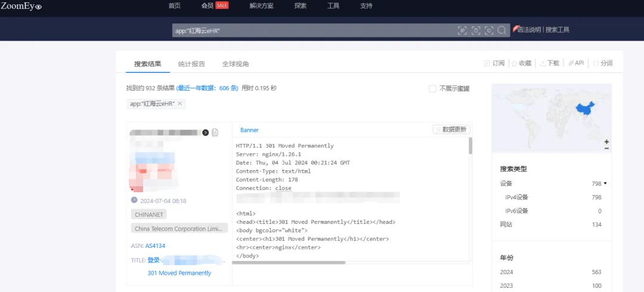Click the 收藏 star button

pyautogui.click(x=521, y=63)
